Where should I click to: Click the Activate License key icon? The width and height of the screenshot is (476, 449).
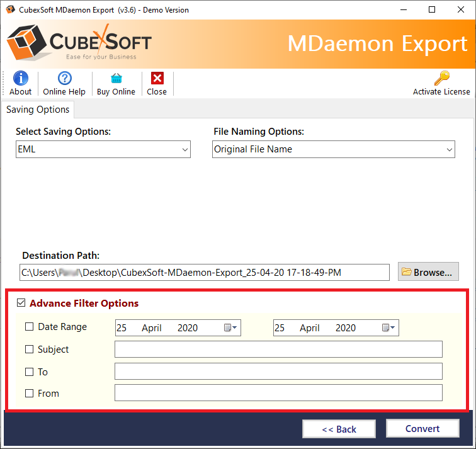tap(441, 78)
